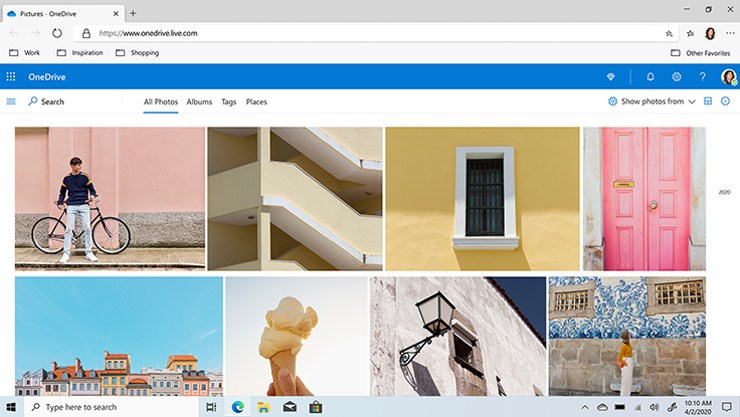This screenshot has width=740, height=417.
Task: Open the app launcher waffle icon
Action: (x=11, y=77)
